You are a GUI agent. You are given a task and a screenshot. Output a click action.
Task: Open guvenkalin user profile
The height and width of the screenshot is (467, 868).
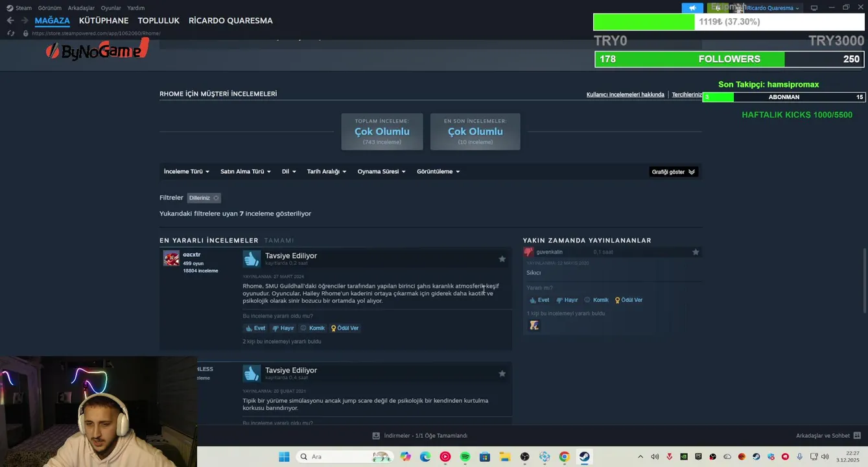(550, 252)
